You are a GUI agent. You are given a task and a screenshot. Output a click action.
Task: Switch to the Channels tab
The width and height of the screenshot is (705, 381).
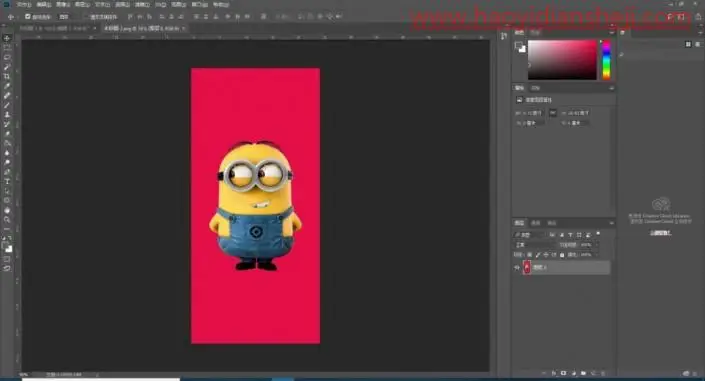(535, 223)
